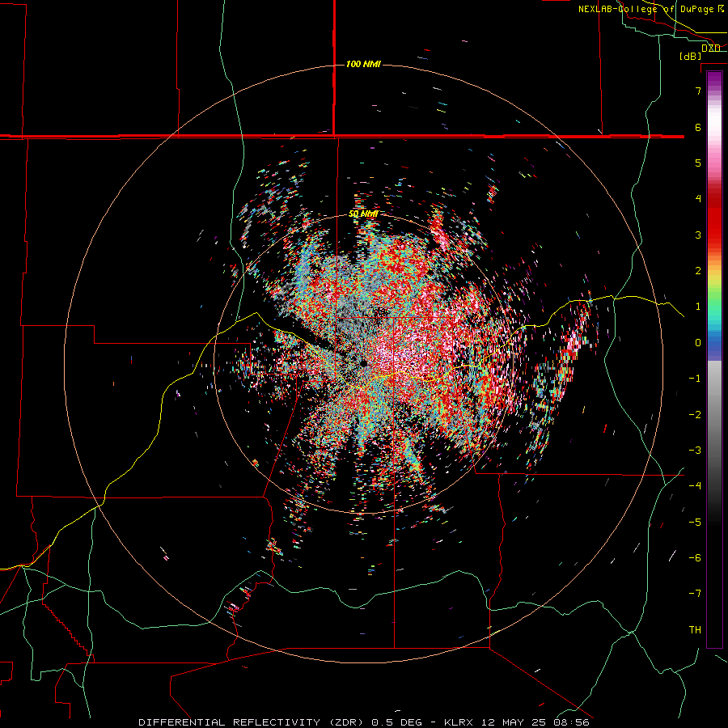728x728 pixels.
Task: Click the 6 dB colorbar tick label
Action: tap(698, 127)
